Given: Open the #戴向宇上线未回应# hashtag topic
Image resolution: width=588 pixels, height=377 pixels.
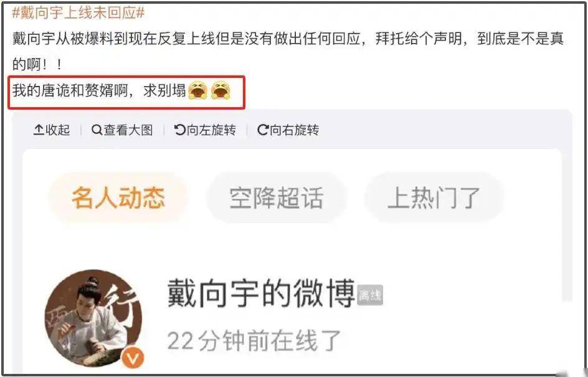Looking at the screenshot, I should pyautogui.click(x=78, y=12).
